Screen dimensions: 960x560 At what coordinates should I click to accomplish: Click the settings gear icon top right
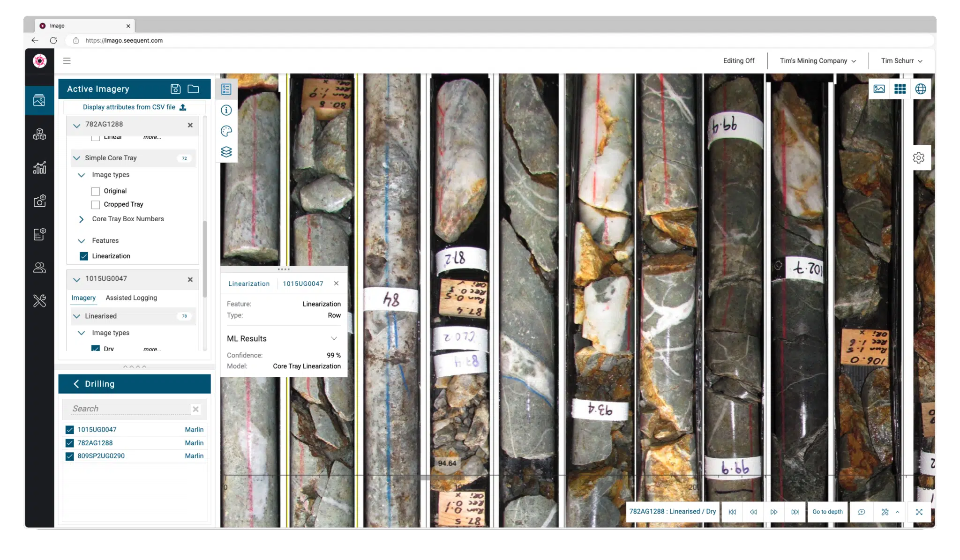click(x=919, y=157)
